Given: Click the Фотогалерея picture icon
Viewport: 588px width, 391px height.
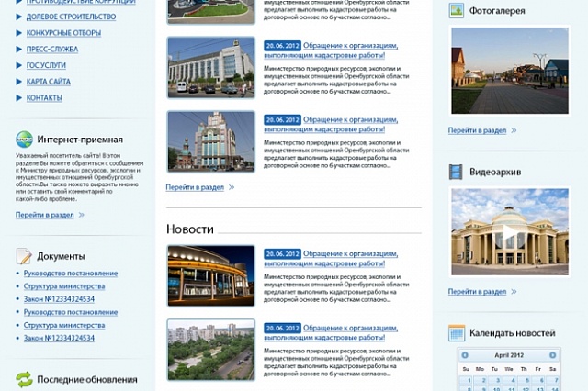Looking at the screenshot, I should pos(457,10).
